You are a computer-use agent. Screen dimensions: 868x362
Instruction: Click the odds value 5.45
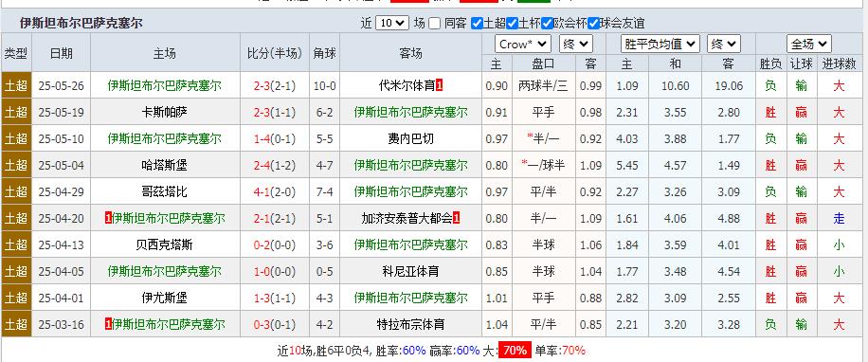[x=627, y=166]
